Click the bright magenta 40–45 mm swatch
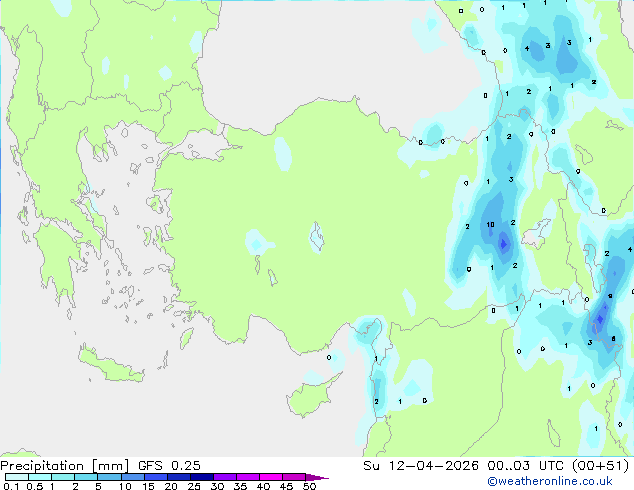This screenshot has width=634, height=490. coord(271,477)
